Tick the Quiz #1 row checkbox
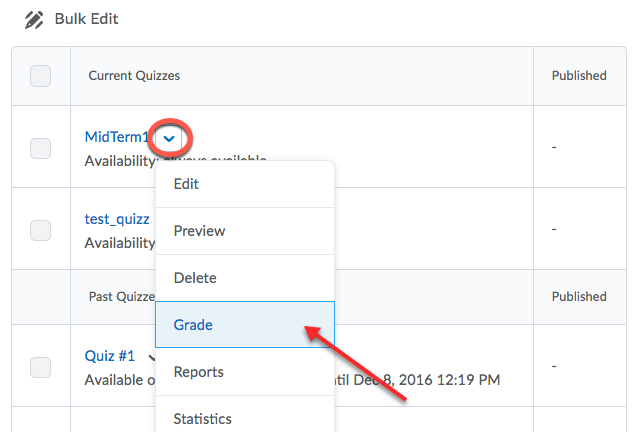The height and width of the screenshot is (432, 641). 40,367
